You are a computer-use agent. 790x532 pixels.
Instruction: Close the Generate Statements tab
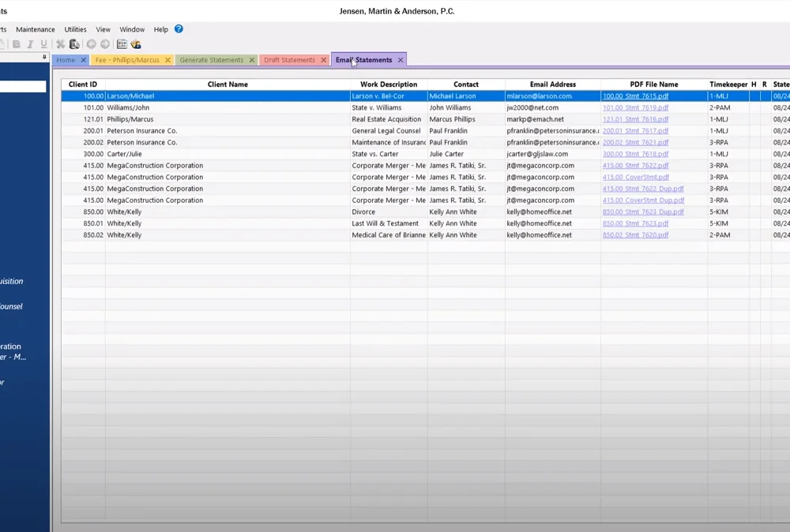click(x=252, y=60)
